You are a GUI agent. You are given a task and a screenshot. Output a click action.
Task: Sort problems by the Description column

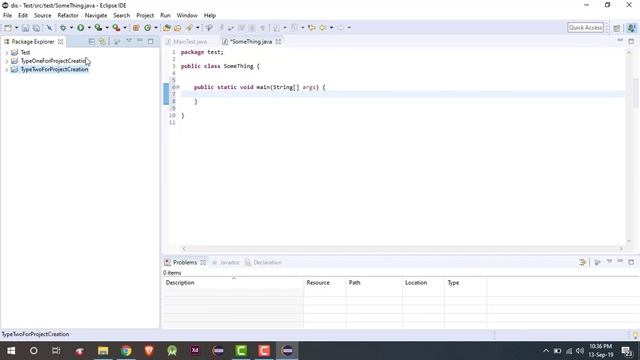[x=233, y=282]
